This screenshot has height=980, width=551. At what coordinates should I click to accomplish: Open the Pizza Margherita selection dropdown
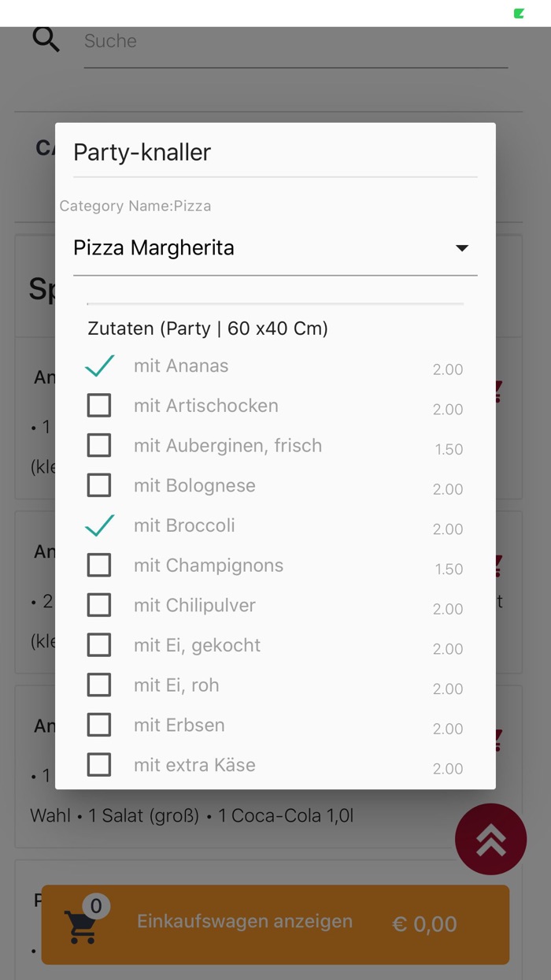click(x=275, y=247)
